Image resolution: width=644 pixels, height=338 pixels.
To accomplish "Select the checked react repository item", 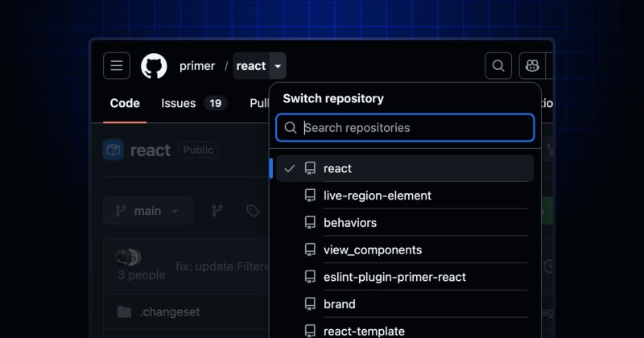I will (405, 168).
